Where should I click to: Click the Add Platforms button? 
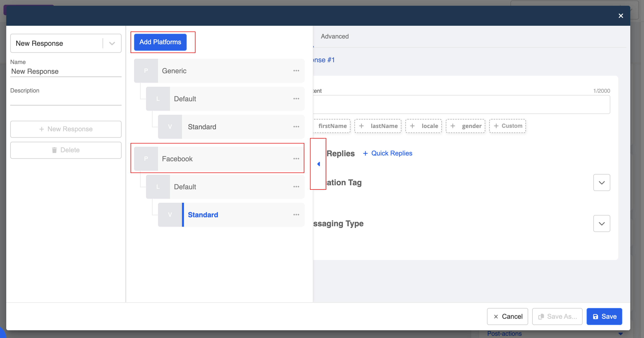coord(160,42)
